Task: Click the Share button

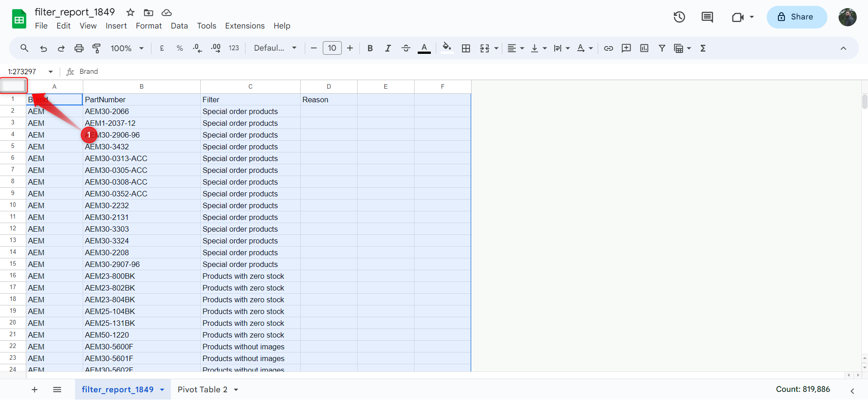Action: [x=797, y=17]
